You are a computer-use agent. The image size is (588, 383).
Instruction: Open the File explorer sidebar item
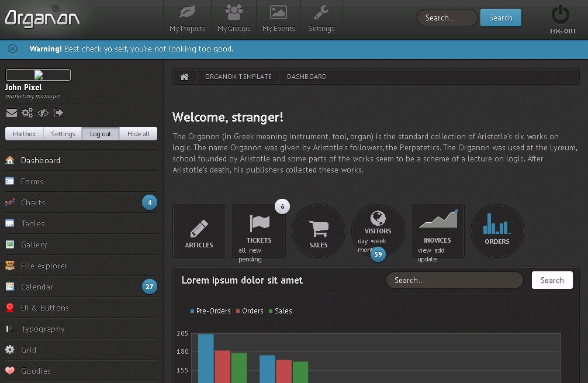[44, 266]
